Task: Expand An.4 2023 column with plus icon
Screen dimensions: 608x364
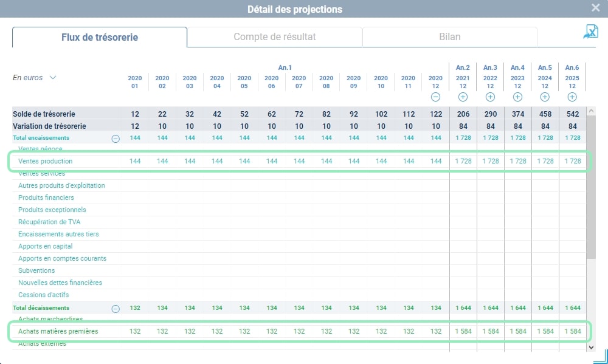Action: click(517, 97)
